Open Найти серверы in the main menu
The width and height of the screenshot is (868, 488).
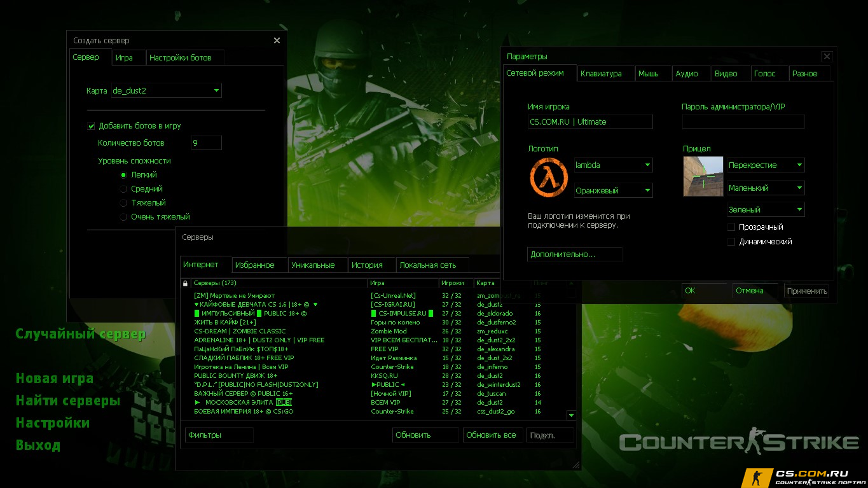[68, 401]
